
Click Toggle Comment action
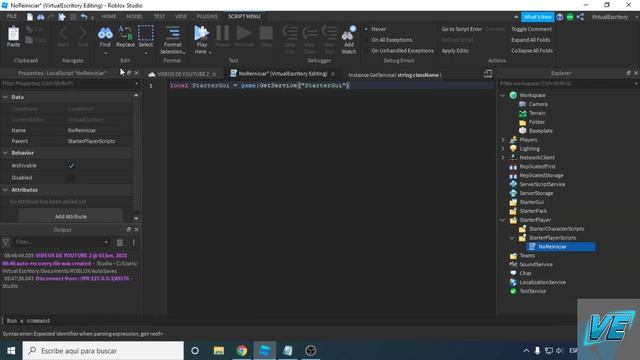531,29
